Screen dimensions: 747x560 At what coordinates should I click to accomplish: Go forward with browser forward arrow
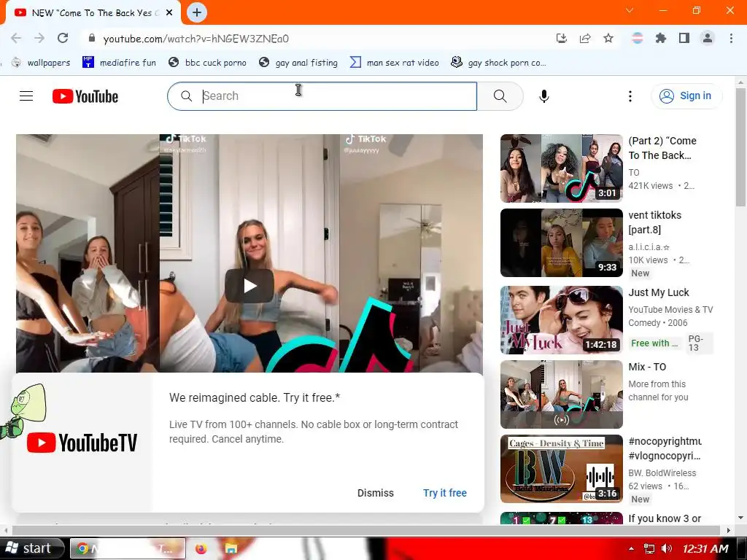pyautogui.click(x=39, y=38)
